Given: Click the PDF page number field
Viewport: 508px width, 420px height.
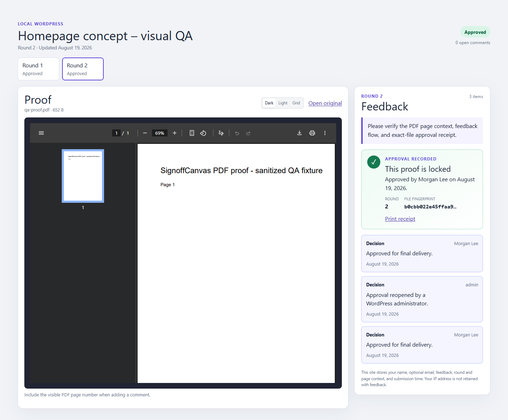Looking at the screenshot, I should click(116, 133).
